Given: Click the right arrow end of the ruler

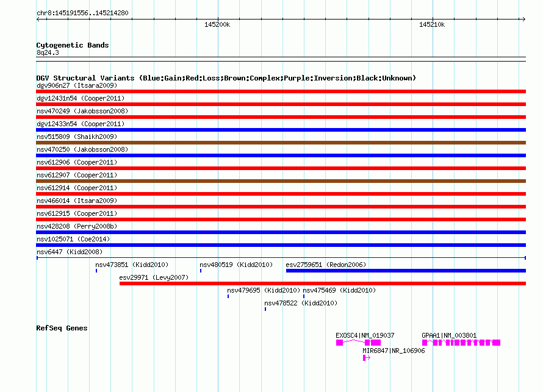Looking at the screenshot, I should pyautogui.click(x=523, y=19).
